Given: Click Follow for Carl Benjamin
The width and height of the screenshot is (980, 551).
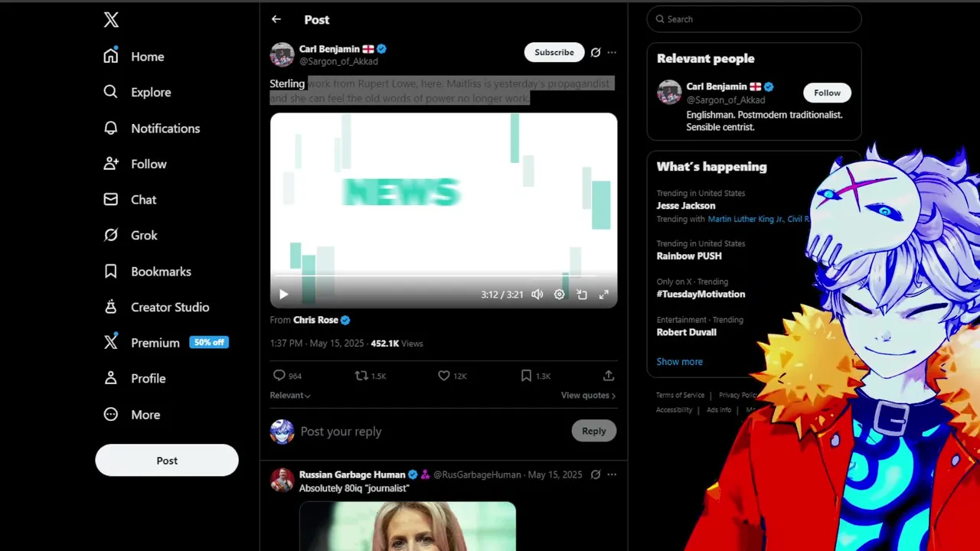Looking at the screenshot, I should click(827, 93).
